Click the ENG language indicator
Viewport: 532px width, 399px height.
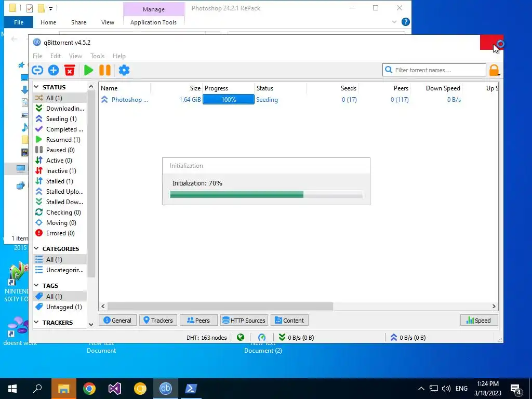tap(461, 389)
